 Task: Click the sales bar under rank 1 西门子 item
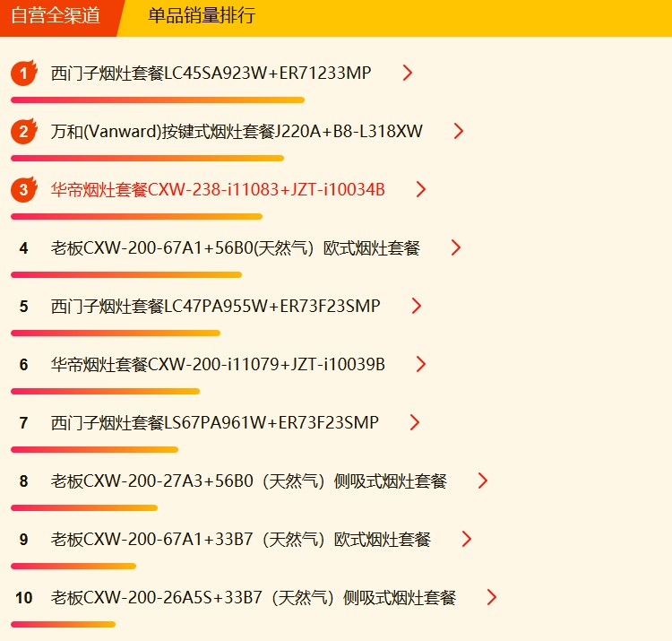(x=158, y=100)
